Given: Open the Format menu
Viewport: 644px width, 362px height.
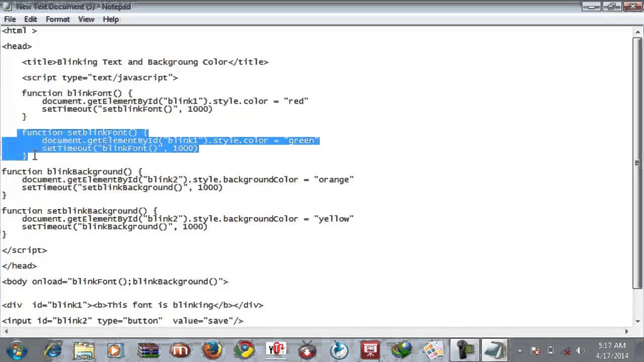Looking at the screenshot, I should [58, 19].
